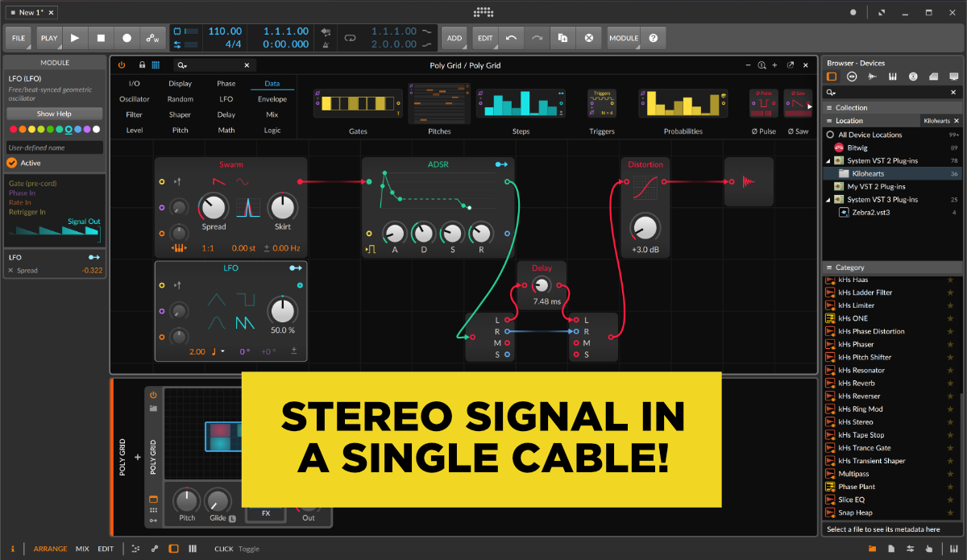Select the LFO sawtooth waveform shape
967x560 pixels.
pos(244,324)
